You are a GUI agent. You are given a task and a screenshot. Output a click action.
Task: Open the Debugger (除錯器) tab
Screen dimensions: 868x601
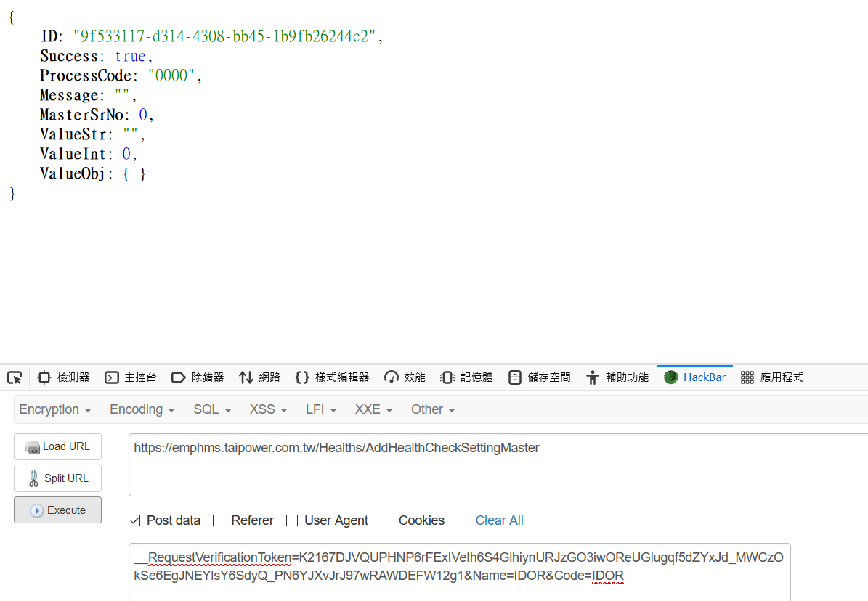pos(198,377)
